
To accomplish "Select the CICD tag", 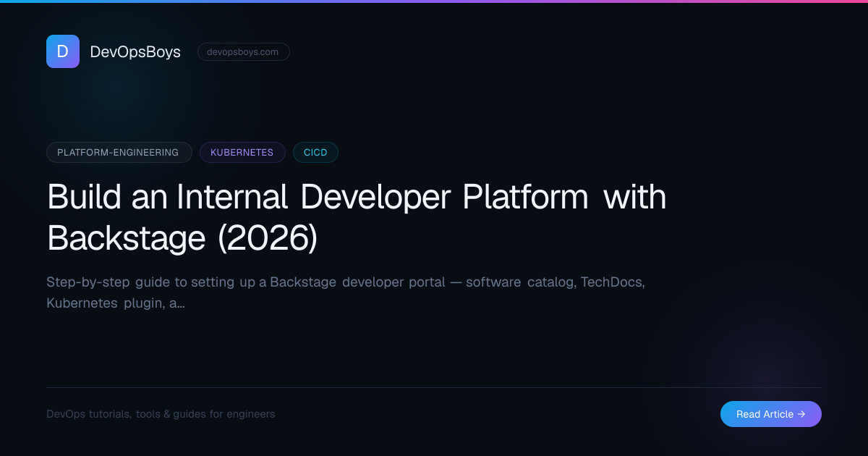I will pos(315,152).
